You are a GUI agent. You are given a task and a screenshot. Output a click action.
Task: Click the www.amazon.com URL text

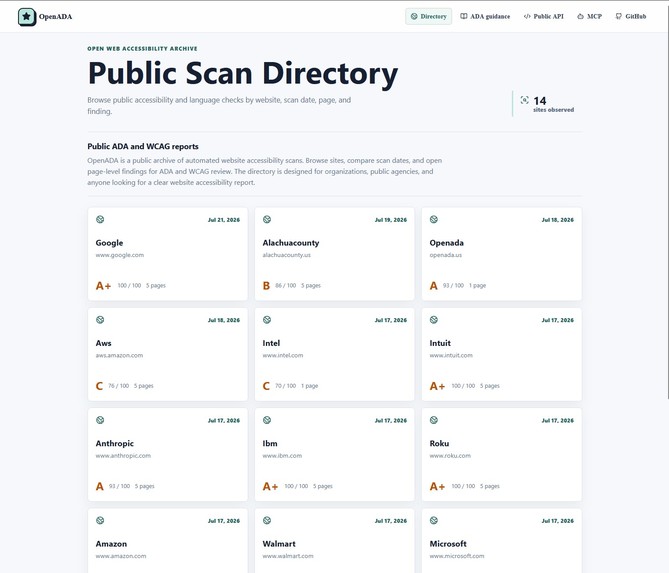[x=121, y=556]
